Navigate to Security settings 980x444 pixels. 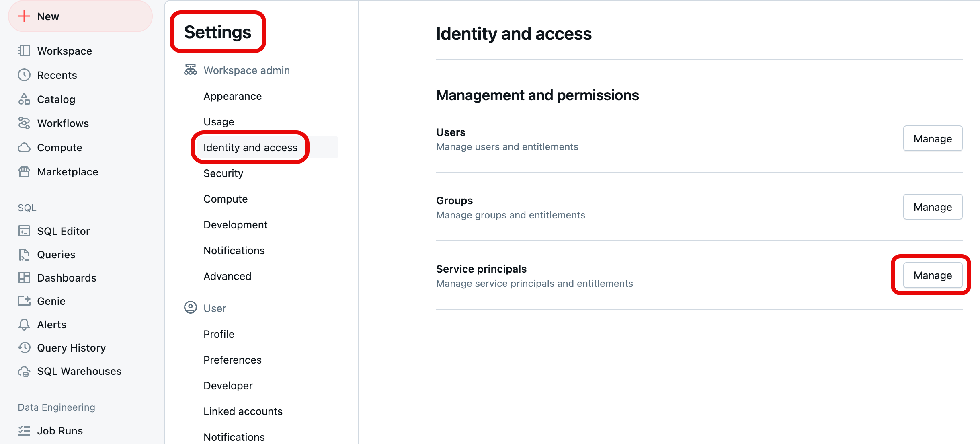click(x=224, y=173)
